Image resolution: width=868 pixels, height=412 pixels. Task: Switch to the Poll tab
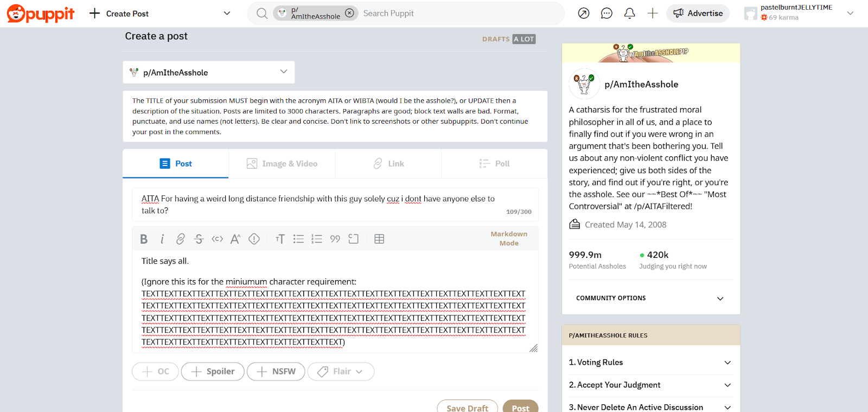[494, 163]
